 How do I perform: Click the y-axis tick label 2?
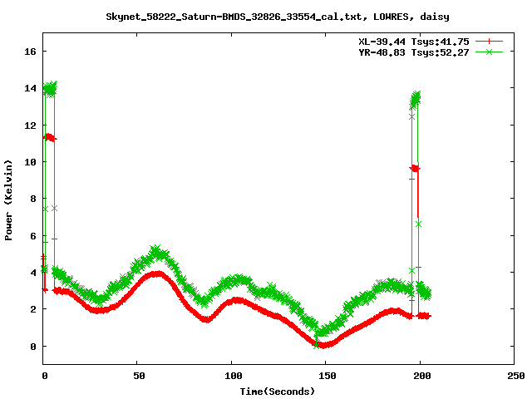pyautogui.click(x=33, y=309)
